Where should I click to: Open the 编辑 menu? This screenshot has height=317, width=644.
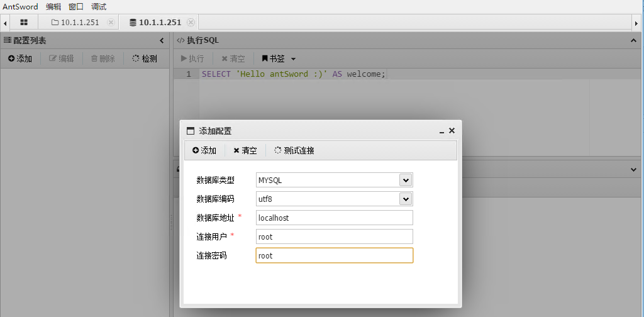click(53, 6)
